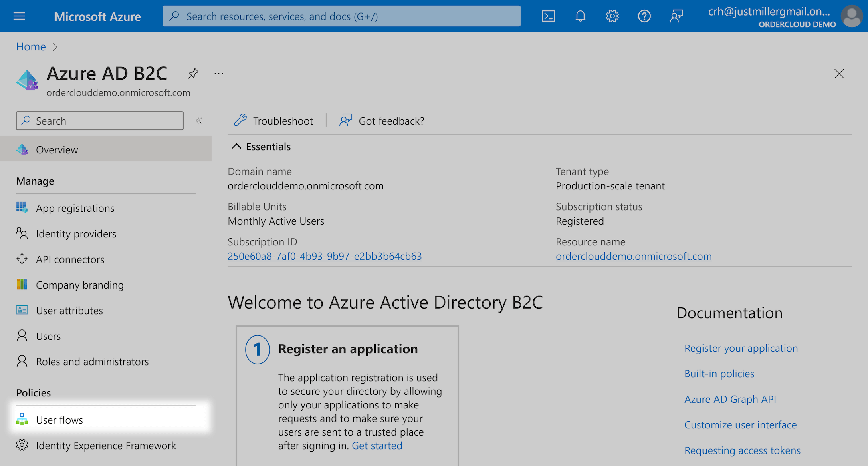The width and height of the screenshot is (868, 466).
Task: Open portal settings gear icon
Action: pos(612,16)
